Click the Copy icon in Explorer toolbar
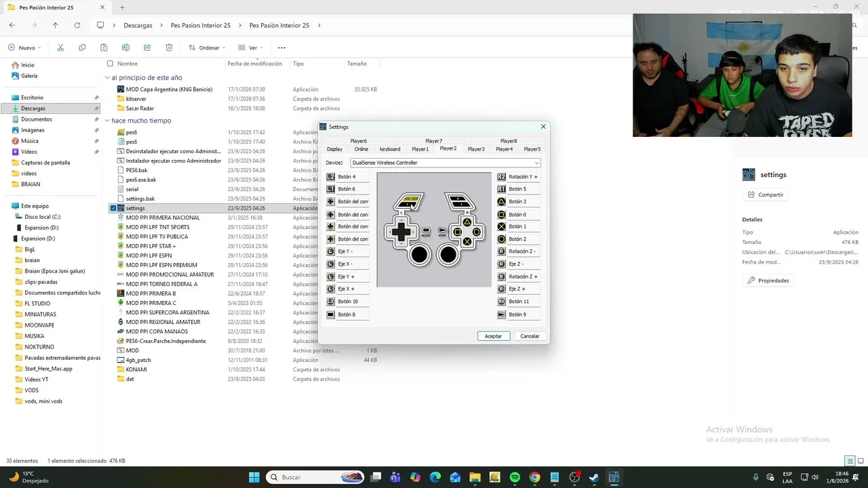Image resolution: width=868 pixels, height=488 pixels. [x=82, y=47]
